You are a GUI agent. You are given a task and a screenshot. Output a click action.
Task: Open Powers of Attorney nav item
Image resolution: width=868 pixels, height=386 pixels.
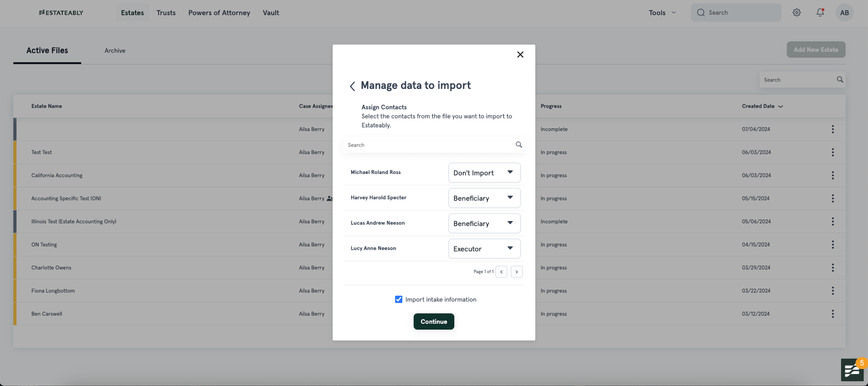219,13
